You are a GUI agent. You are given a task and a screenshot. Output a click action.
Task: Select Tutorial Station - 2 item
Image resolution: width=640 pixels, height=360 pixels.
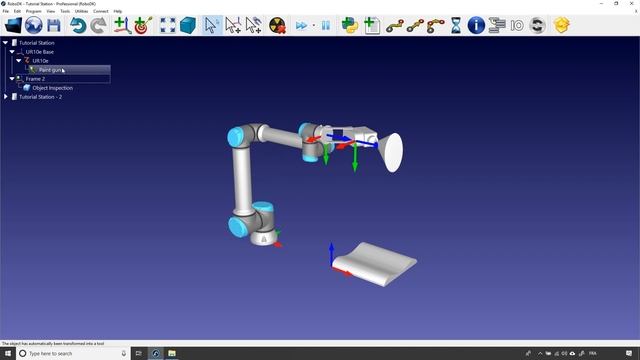(40, 97)
